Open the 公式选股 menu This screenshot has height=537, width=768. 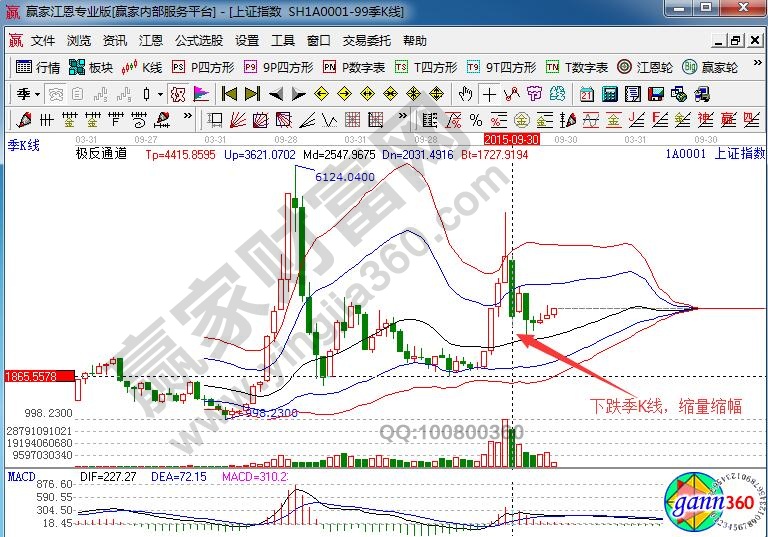(199, 41)
